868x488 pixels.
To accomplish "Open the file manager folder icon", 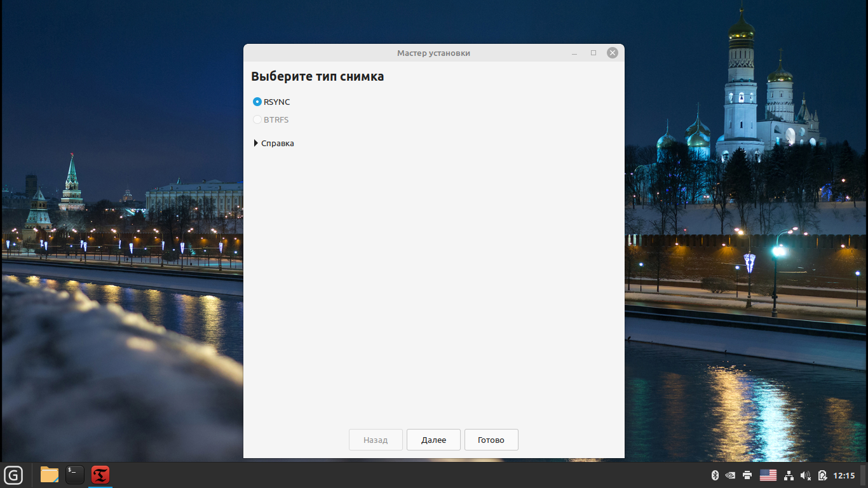I will [x=50, y=475].
